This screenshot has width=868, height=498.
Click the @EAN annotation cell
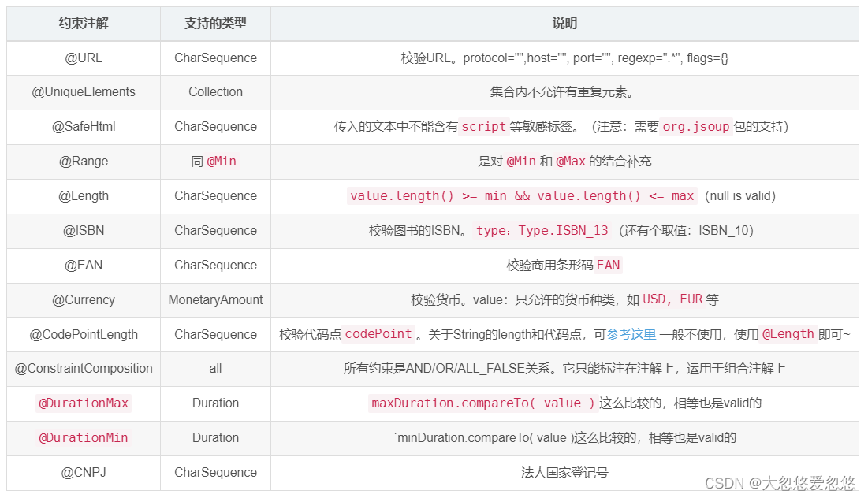(x=84, y=266)
